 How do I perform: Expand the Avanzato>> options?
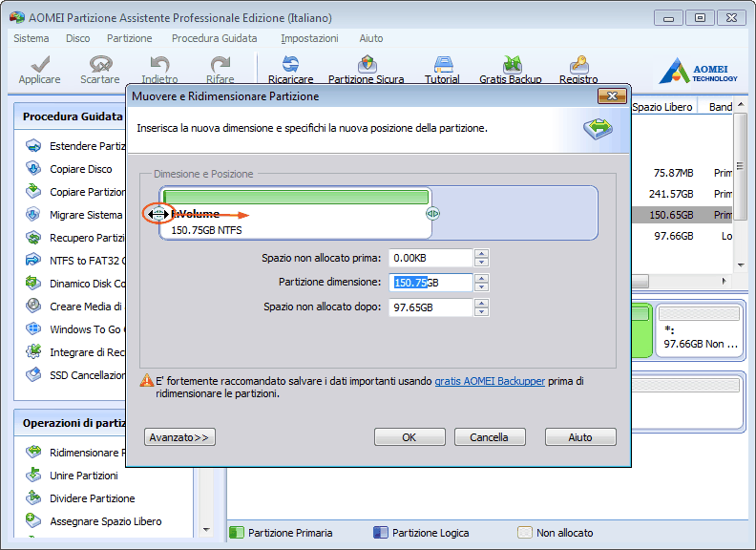pos(179,437)
